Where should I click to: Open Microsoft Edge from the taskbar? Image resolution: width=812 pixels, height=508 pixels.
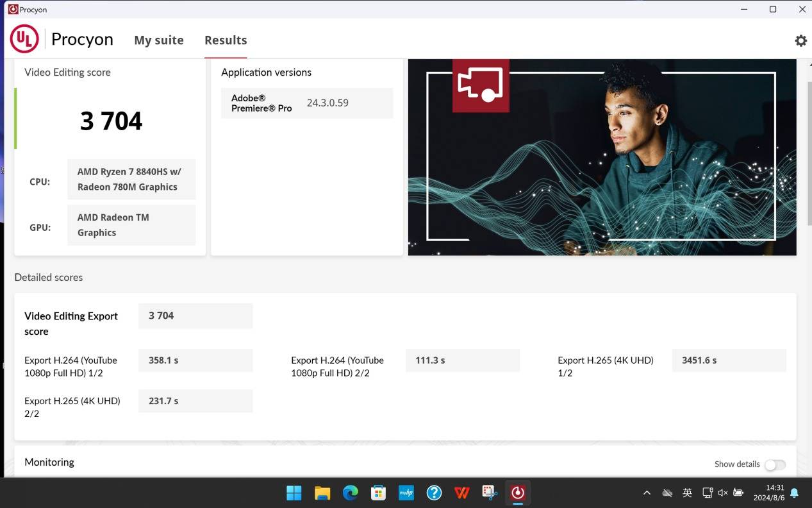pos(350,493)
